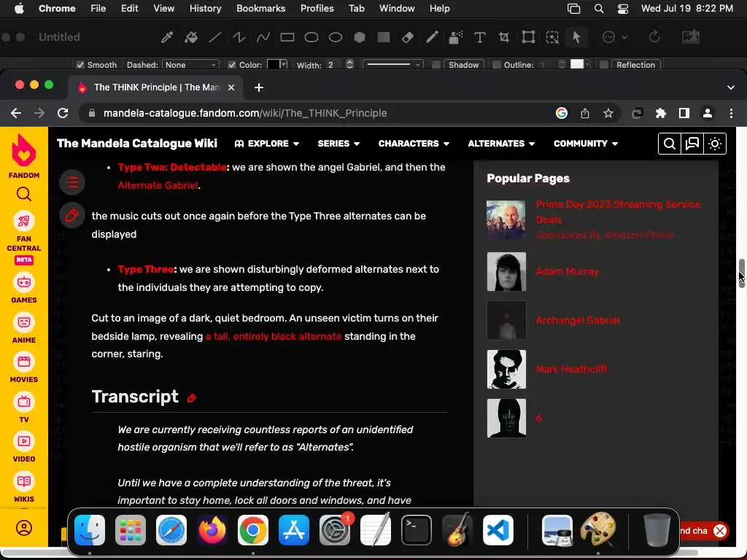This screenshot has width=747, height=560.
Task: Click the page vertical scrollbar thumb
Action: (x=741, y=274)
